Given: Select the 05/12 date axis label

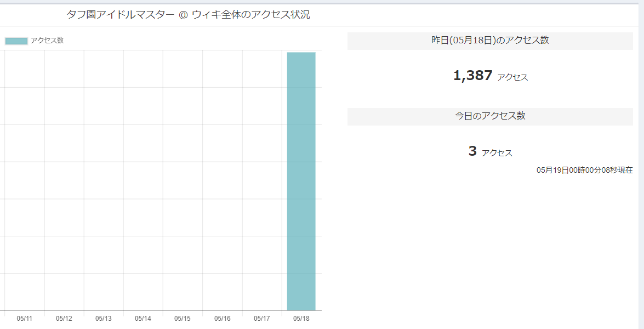Looking at the screenshot, I should [64, 319].
